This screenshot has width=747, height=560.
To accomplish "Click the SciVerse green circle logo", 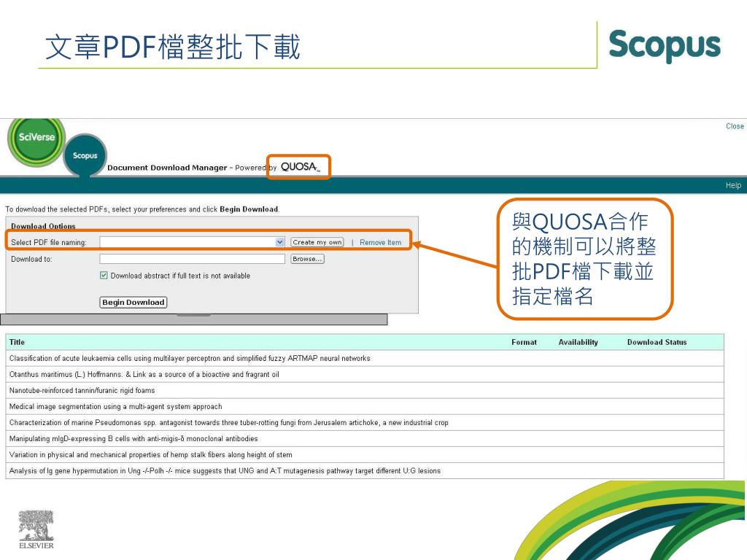I will coord(36,141).
